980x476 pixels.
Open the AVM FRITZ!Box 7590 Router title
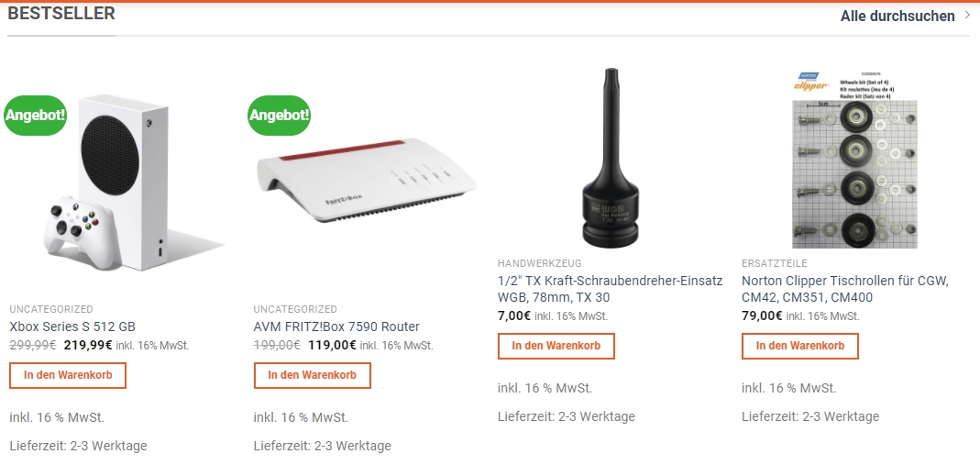coord(336,327)
